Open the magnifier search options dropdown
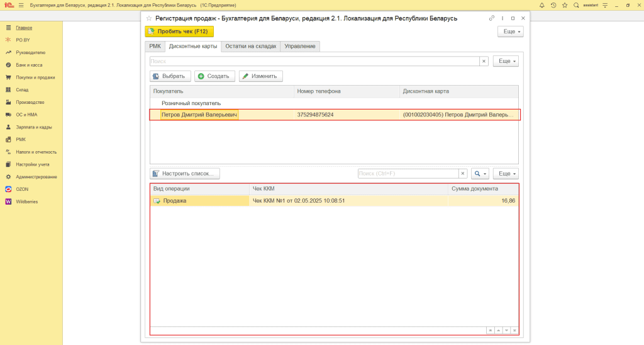This screenshot has height=345, width=644. pyautogui.click(x=480, y=174)
